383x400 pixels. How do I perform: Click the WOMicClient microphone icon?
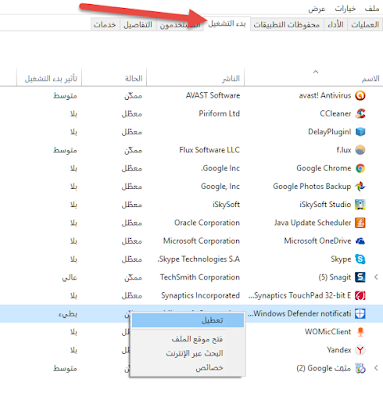(x=360, y=332)
